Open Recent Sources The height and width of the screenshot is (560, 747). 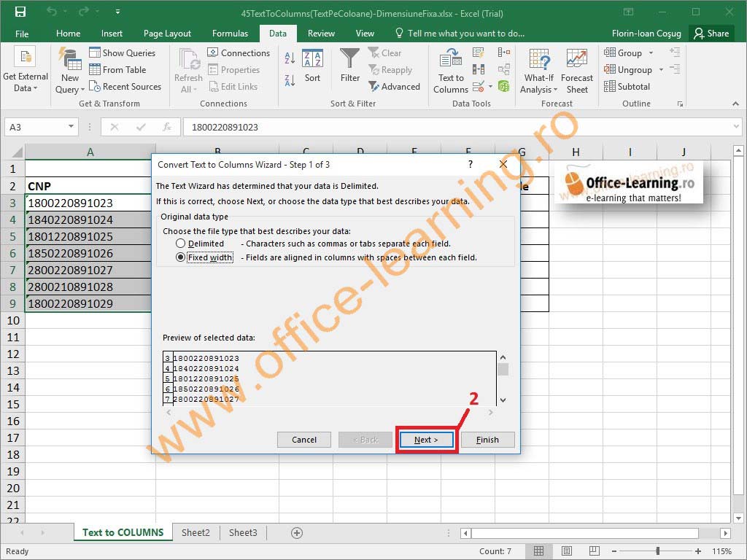click(125, 86)
